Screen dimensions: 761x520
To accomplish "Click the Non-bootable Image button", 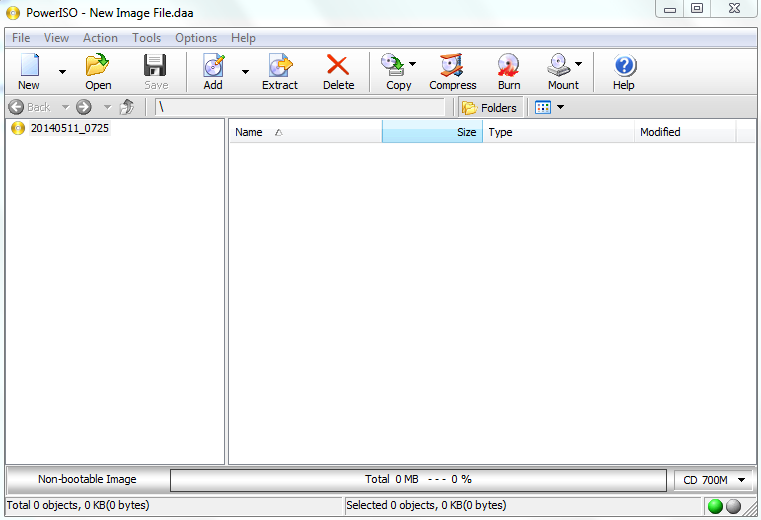I will point(87,480).
